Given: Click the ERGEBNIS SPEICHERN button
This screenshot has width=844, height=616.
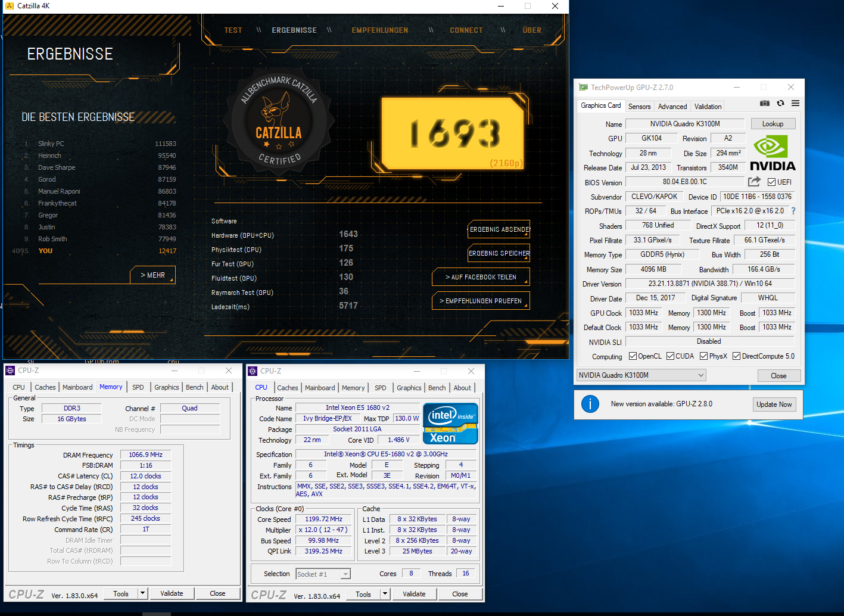Looking at the screenshot, I should click(x=499, y=253).
